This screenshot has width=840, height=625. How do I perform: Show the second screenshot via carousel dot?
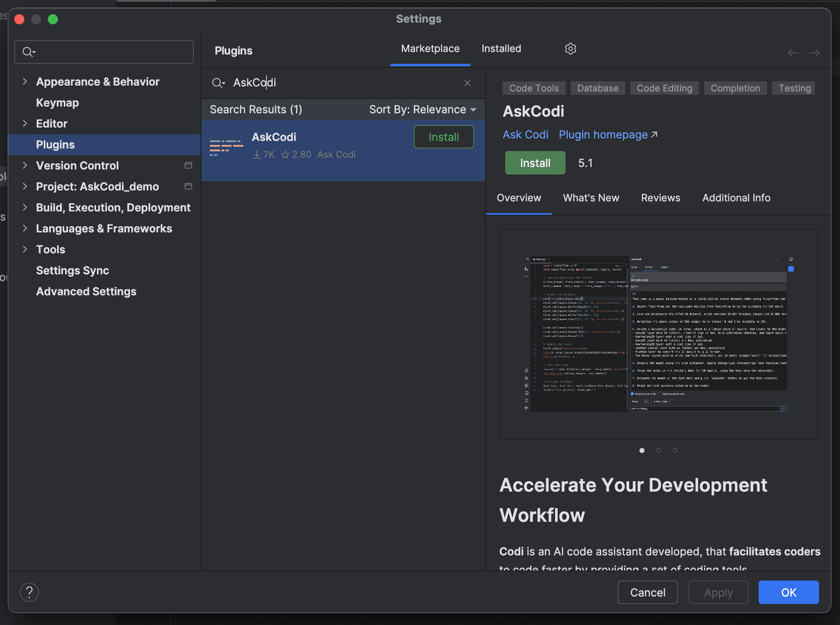pyautogui.click(x=658, y=451)
